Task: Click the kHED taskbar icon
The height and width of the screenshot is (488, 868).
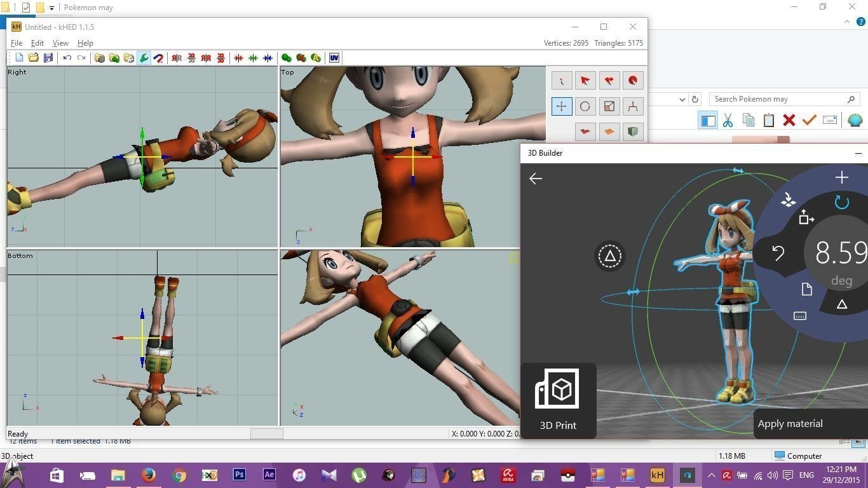Action: 657,475
